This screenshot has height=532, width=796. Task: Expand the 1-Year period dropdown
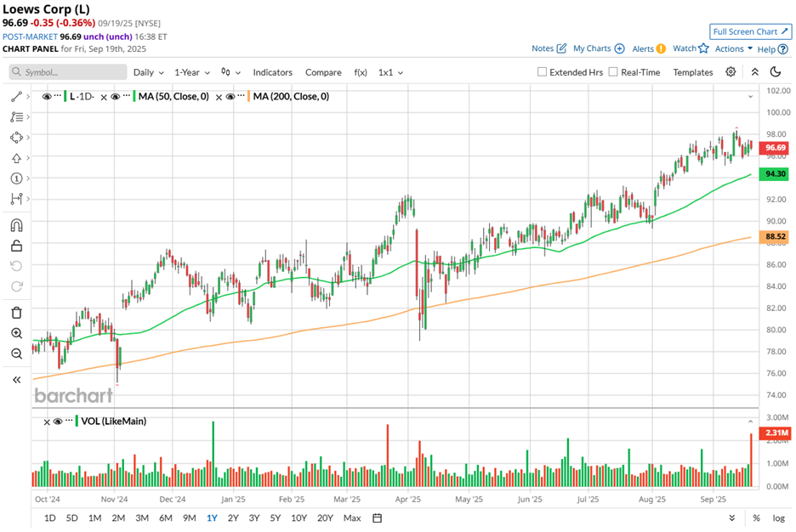click(192, 72)
